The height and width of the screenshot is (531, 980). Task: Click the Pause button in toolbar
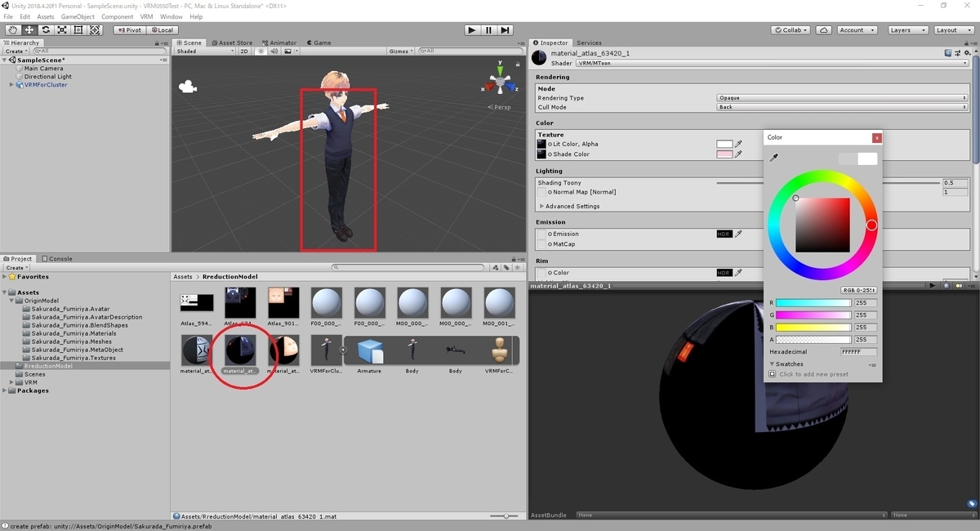point(488,30)
